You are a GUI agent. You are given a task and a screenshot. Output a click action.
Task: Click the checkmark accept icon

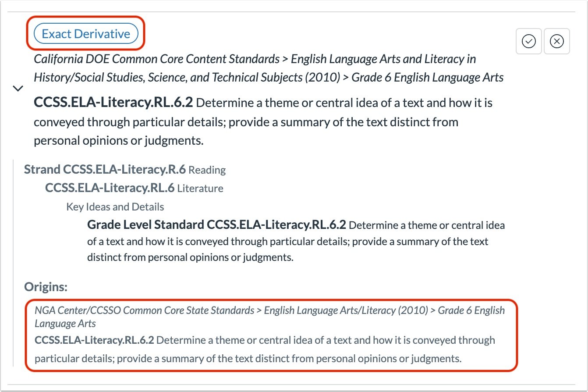pos(529,41)
